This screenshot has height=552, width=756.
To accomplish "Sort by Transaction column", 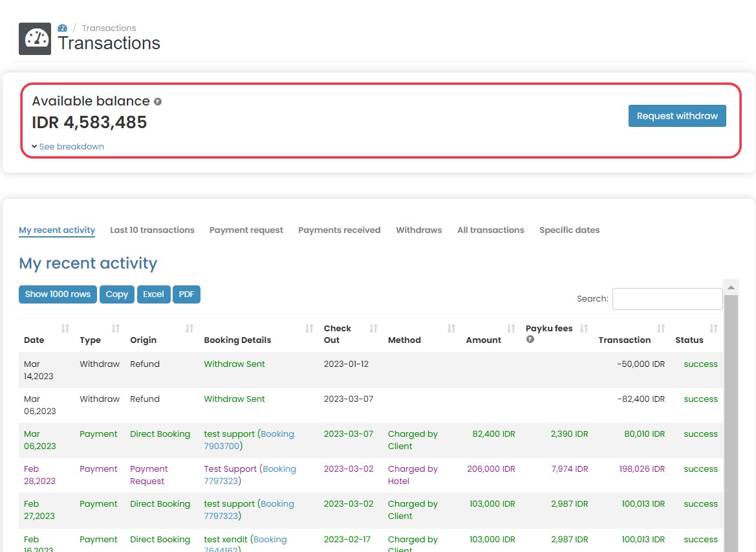I will pos(661,329).
